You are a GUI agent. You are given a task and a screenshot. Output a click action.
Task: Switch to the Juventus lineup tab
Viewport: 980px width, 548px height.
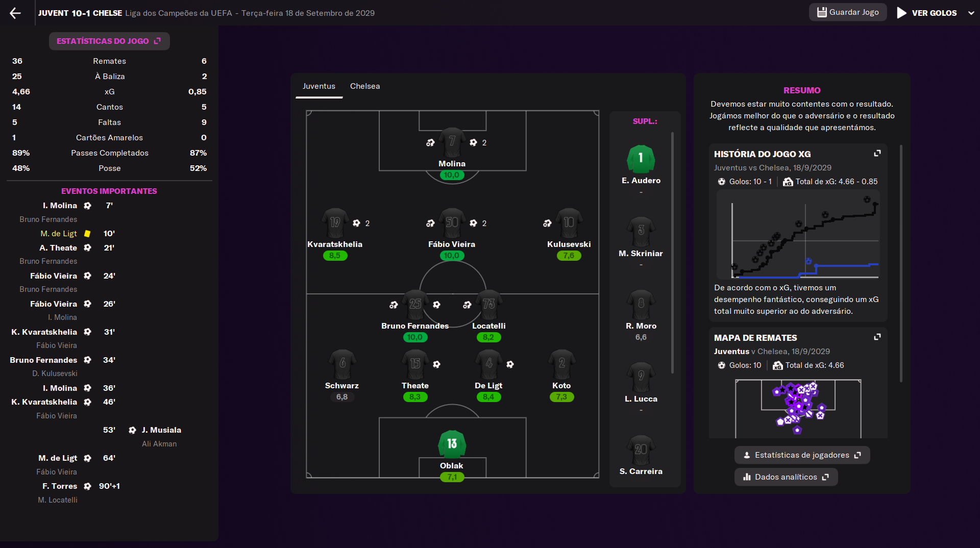tap(319, 86)
